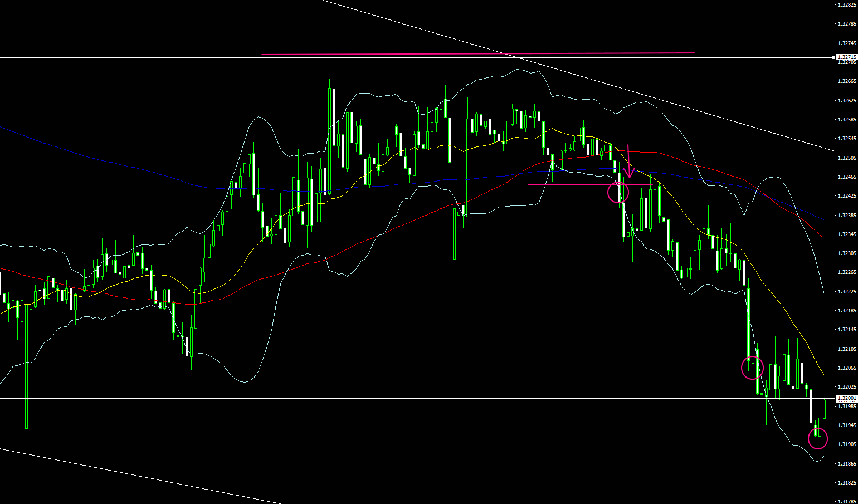Click the 1.32715 price tag on the axis
858x504 pixels.
(846, 57)
